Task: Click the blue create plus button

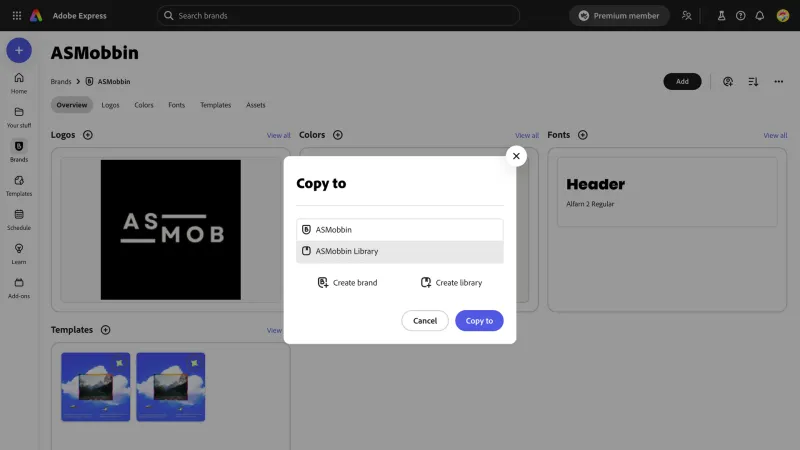Action: pos(19,50)
